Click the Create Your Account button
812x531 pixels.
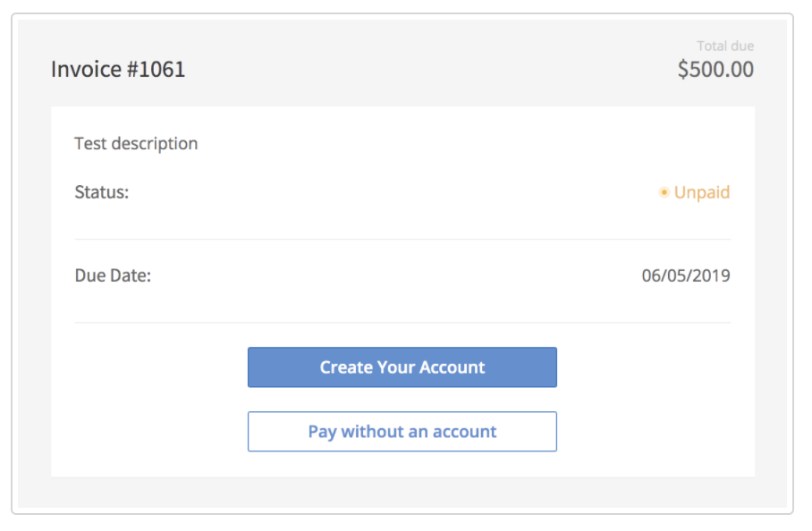pos(402,367)
